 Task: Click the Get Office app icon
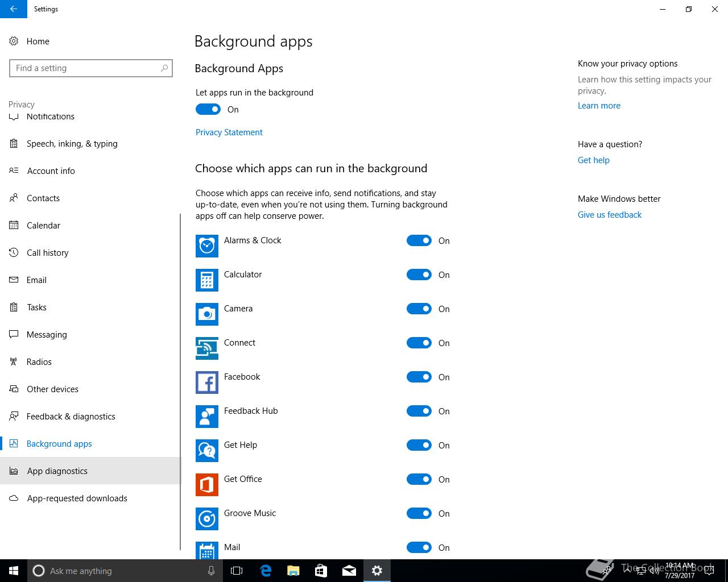coord(207,485)
